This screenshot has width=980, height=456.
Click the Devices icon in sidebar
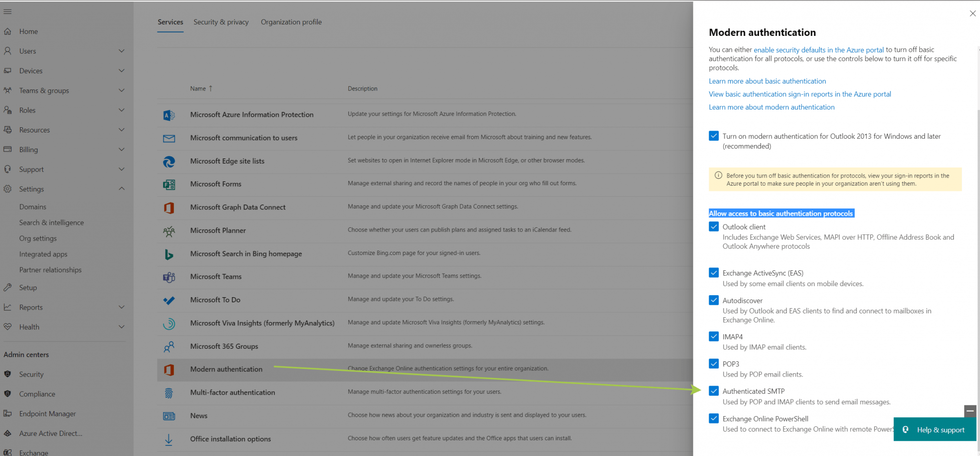click(x=8, y=71)
